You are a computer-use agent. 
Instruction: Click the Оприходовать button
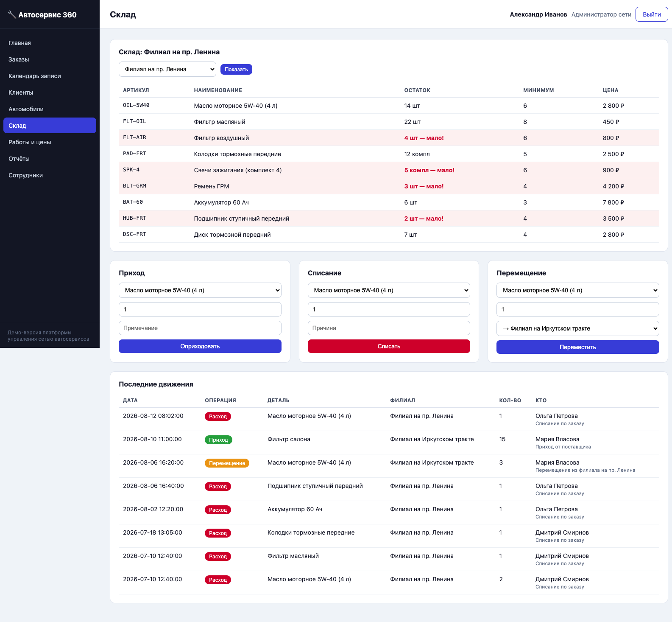[200, 346]
